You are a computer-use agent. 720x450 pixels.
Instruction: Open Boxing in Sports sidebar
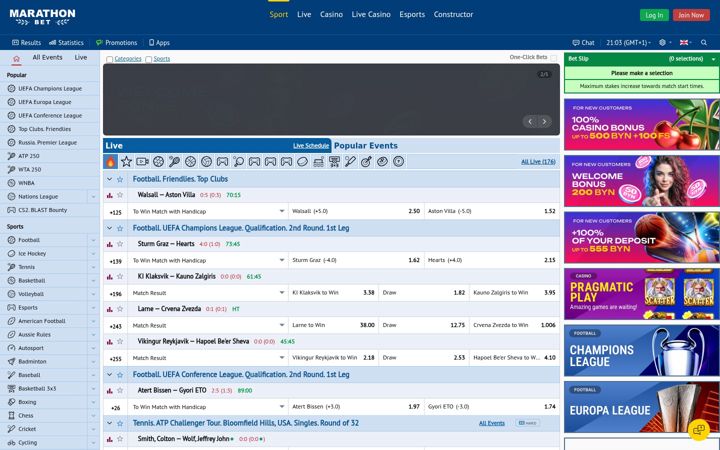tap(27, 402)
